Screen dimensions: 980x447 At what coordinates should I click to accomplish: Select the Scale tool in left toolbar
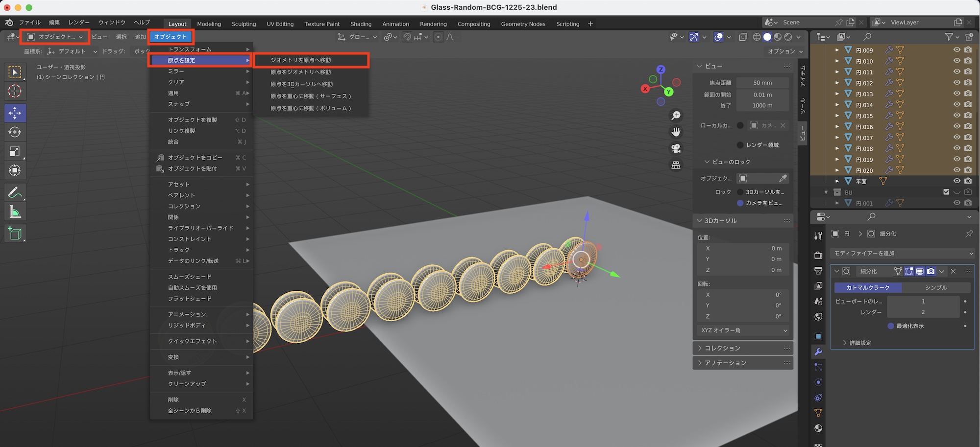(15, 151)
